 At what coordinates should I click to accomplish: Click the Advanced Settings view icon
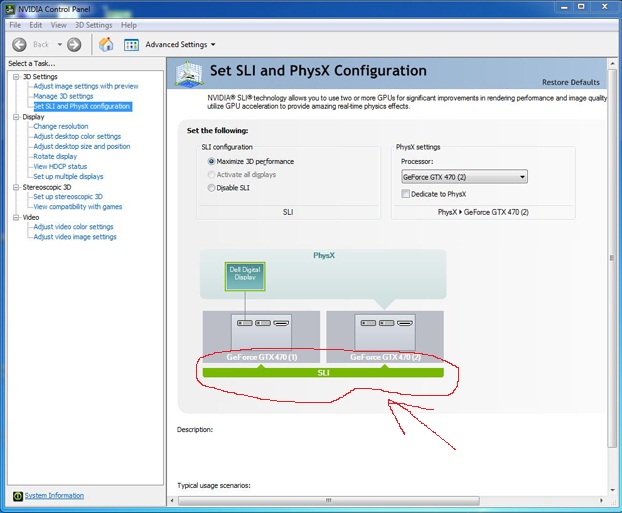[x=131, y=45]
